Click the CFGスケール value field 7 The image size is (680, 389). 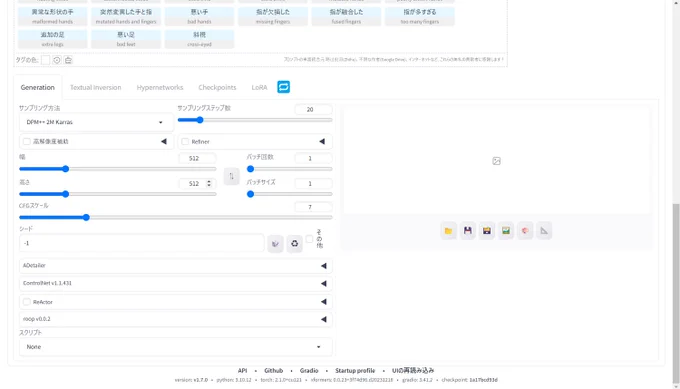[313, 207]
